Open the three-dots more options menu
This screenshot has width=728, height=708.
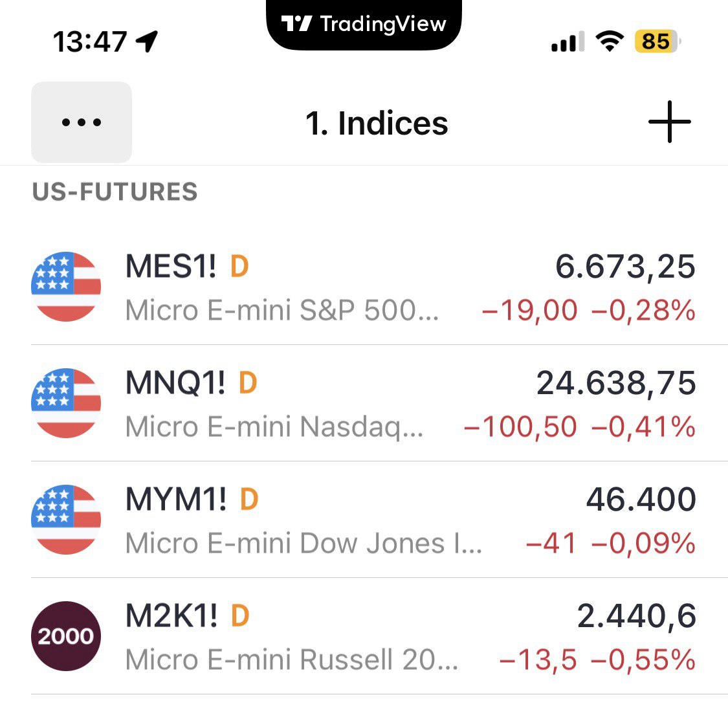pyautogui.click(x=82, y=122)
